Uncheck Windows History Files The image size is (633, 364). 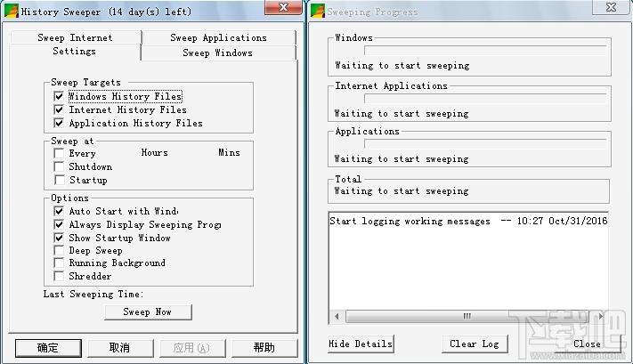coord(59,96)
